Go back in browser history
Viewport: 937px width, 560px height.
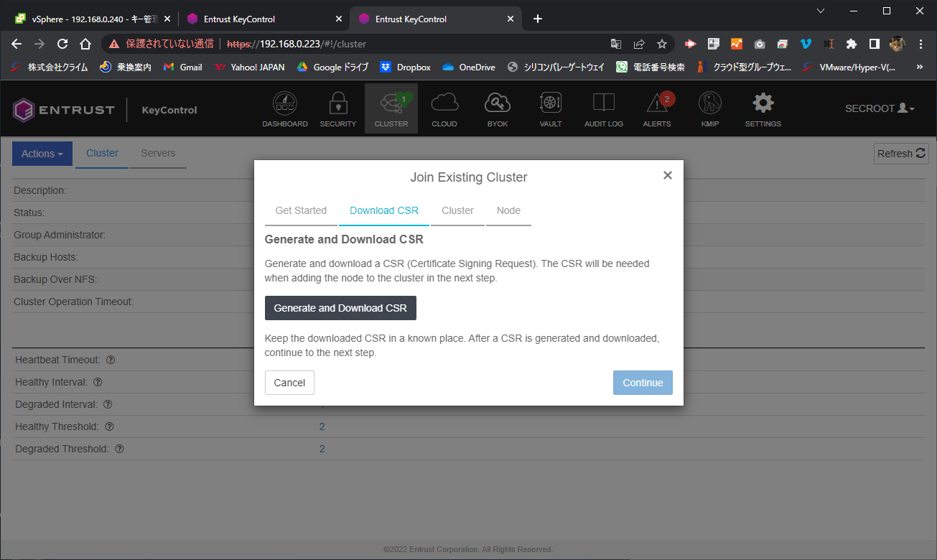(x=17, y=44)
